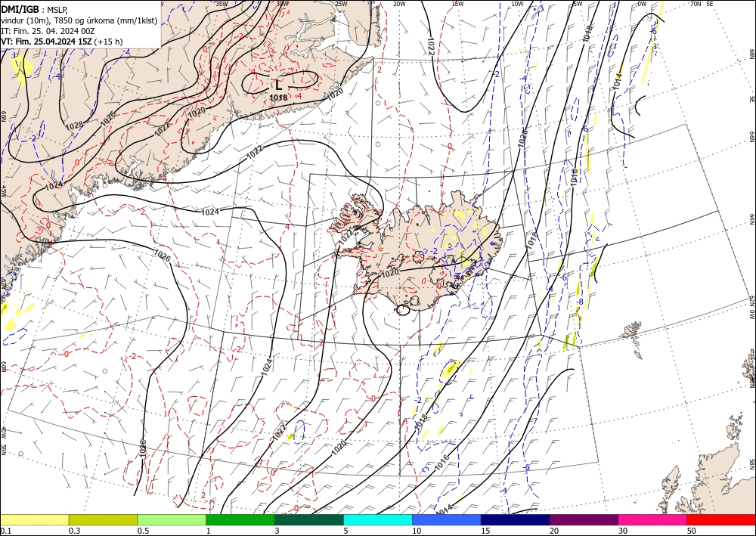Click the 10W longitude label at top
Image resolution: width=756 pixels, height=536 pixels.
point(517,4)
